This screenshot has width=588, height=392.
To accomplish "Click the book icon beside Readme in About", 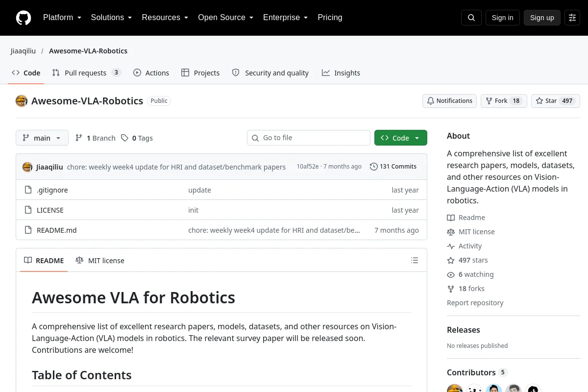I will click(451, 218).
